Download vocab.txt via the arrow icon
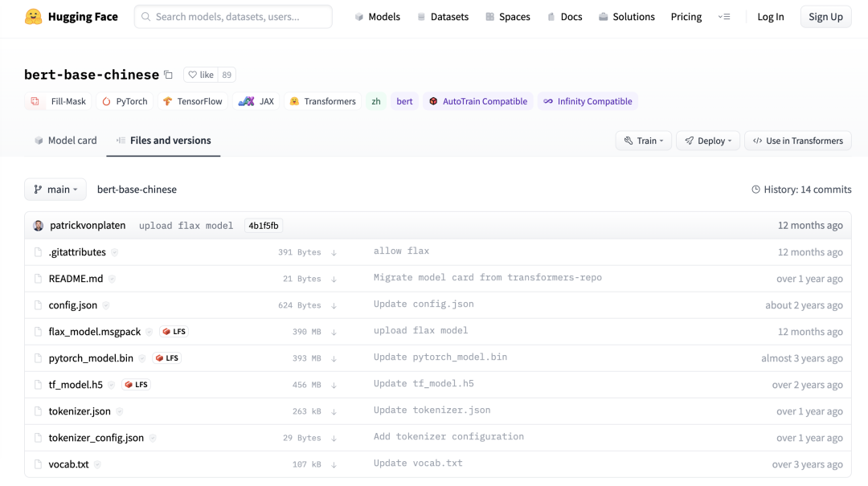Image resolution: width=868 pixels, height=486 pixels. [334, 465]
